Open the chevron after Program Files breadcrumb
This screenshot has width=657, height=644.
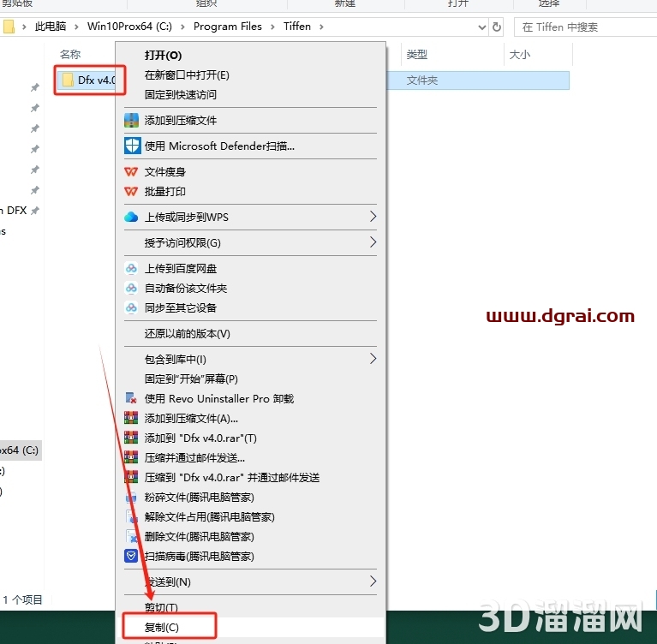[272, 27]
